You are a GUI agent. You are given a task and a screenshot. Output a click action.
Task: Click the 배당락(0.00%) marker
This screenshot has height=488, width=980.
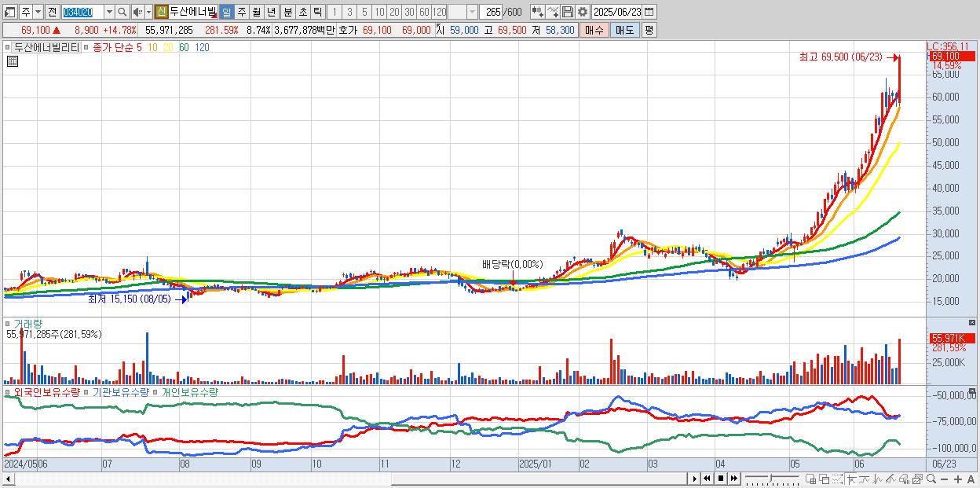coord(513,264)
